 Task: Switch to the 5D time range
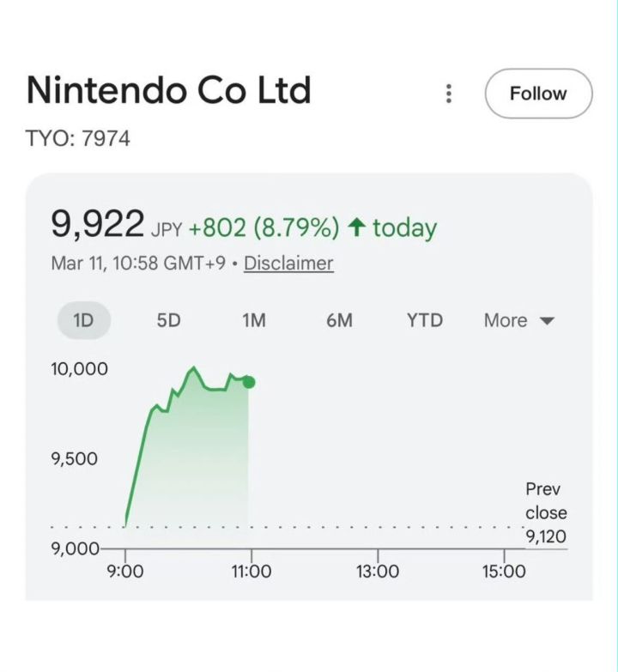coord(168,320)
